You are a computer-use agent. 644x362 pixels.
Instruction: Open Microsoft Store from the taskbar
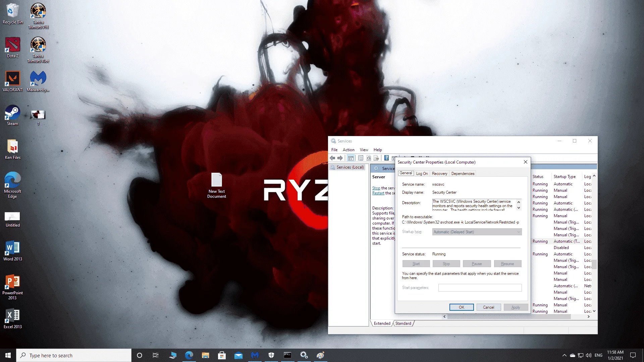[x=222, y=355]
